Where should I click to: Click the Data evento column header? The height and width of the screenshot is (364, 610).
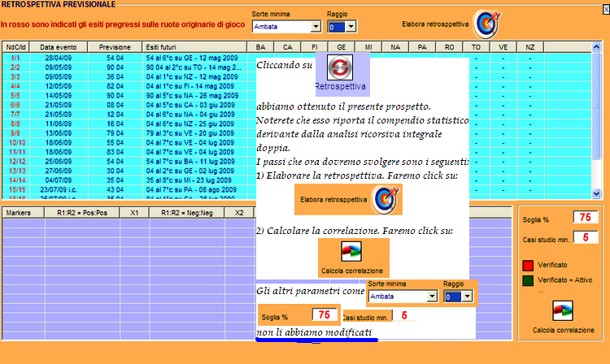(59, 47)
